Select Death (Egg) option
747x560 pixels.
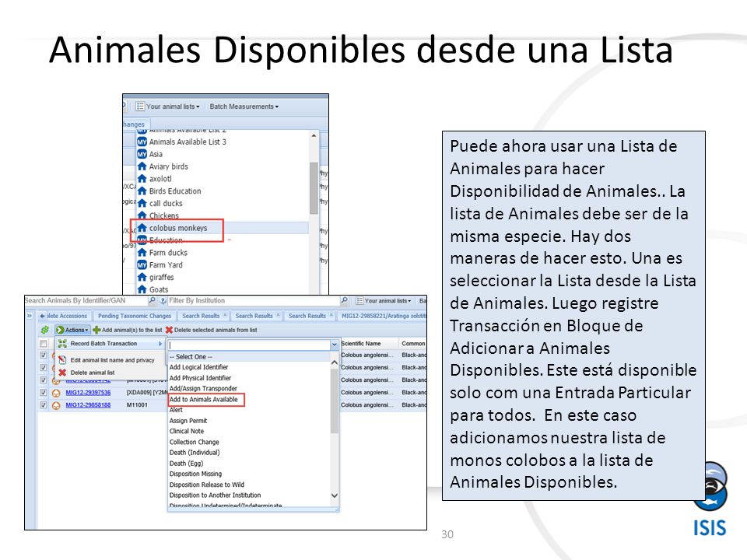tap(186, 464)
